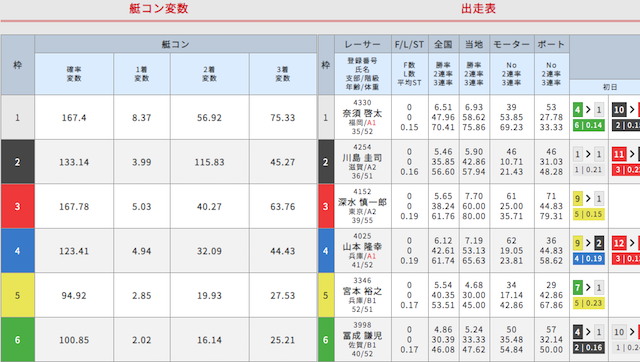Image resolution: width=640 pixels, height=362 pixels.
Task: Click the モーター column header
Action: 511,44
